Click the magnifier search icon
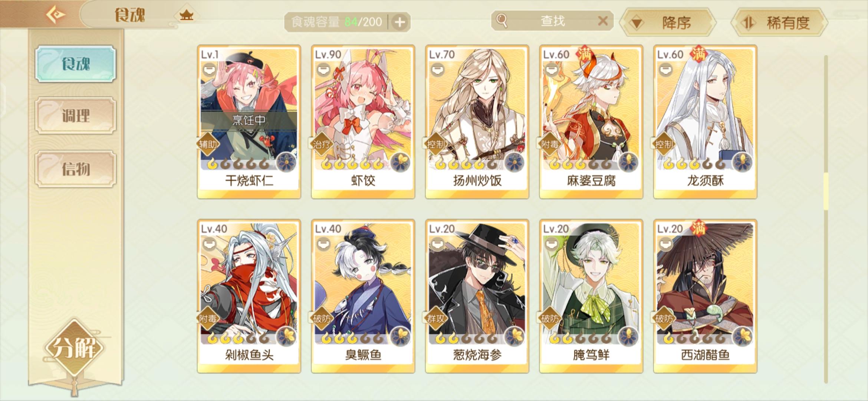This screenshot has height=401, width=868. (x=502, y=20)
